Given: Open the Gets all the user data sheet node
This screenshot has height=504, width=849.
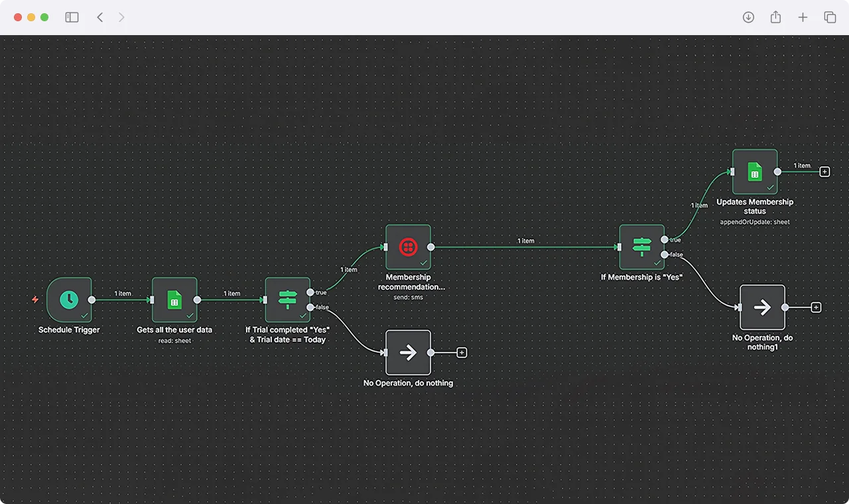Looking at the screenshot, I should pyautogui.click(x=174, y=300).
